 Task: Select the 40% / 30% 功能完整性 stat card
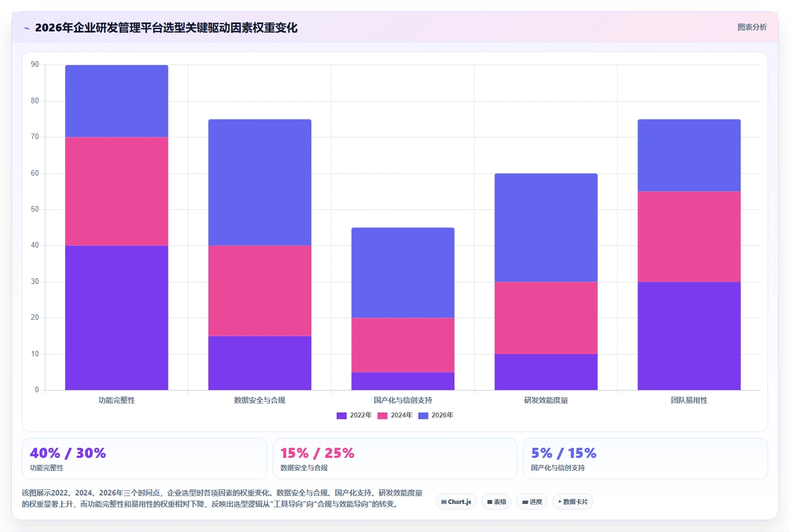click(x=144, y=458)
